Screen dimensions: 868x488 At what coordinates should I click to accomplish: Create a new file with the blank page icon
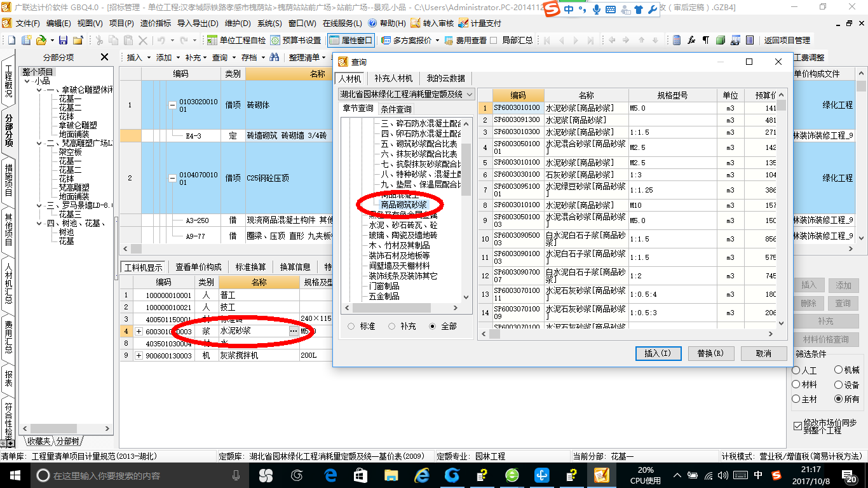coord(12,40)
